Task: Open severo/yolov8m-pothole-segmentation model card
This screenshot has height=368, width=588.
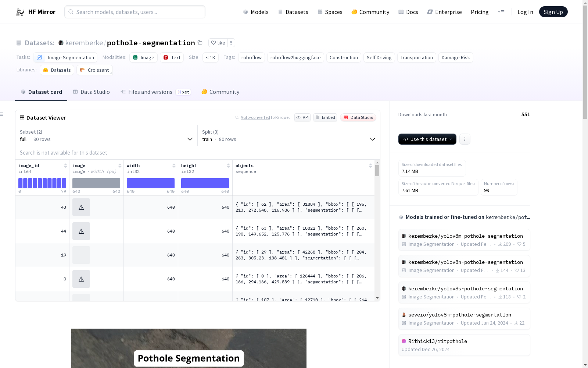Action: tap(464, 319)
